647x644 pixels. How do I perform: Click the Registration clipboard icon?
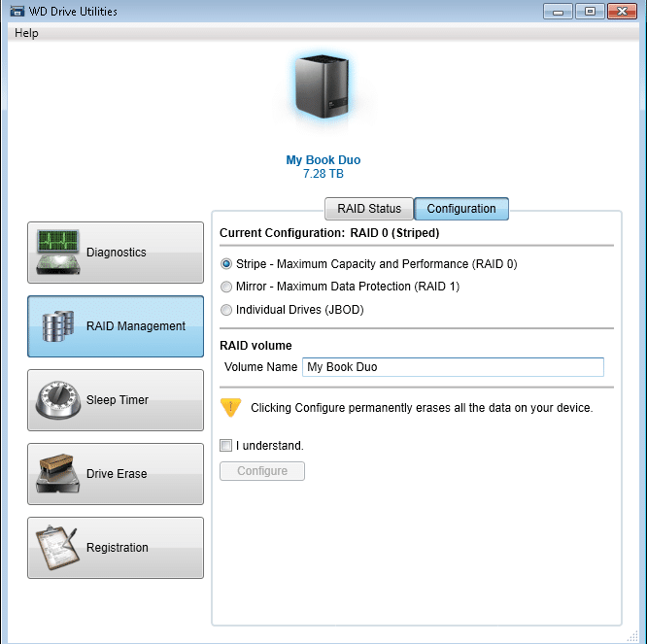click(57, 548)
